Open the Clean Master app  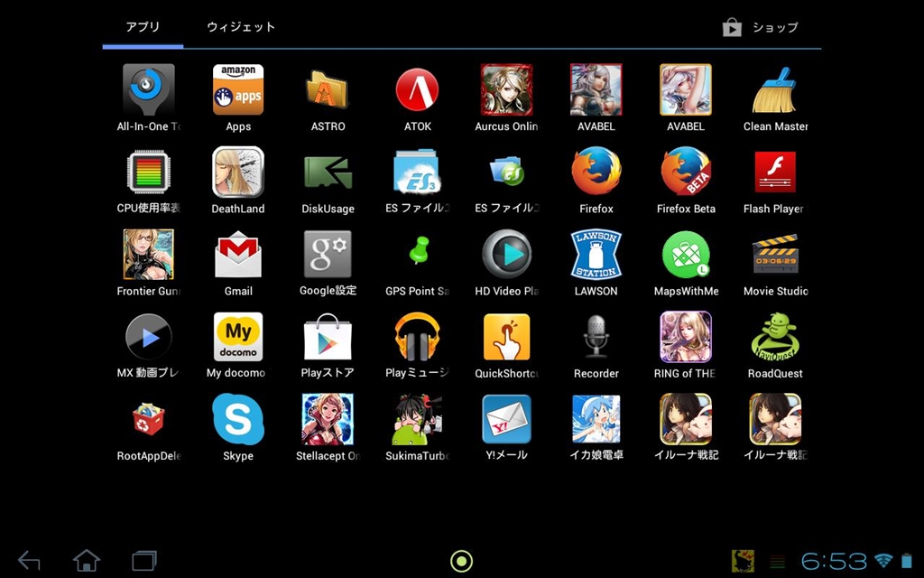[x=775, y=89]
